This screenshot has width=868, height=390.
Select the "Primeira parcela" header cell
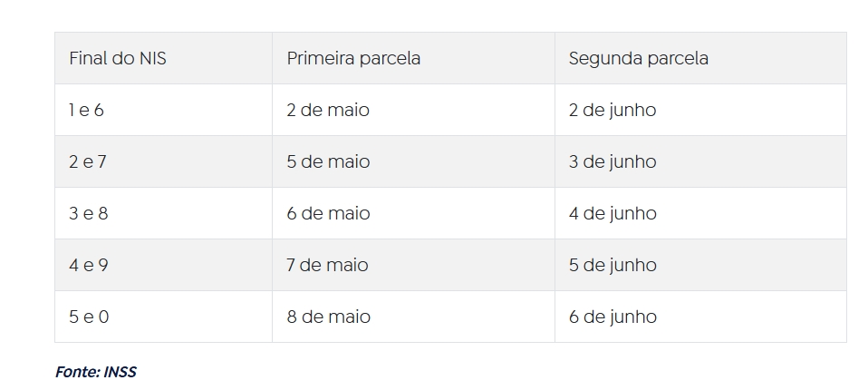point(353,59)
